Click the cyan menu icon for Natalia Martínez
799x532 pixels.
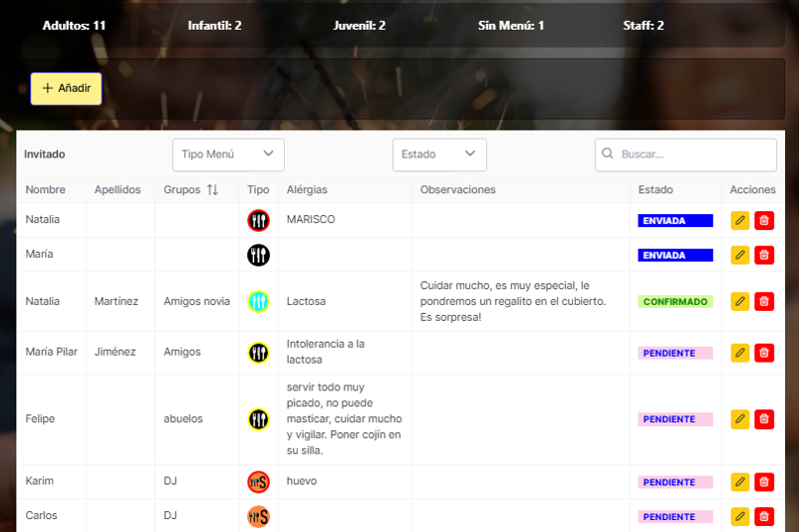point(258,301)
